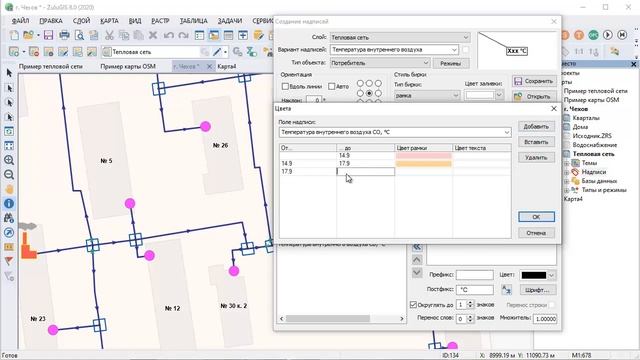Click the New document icon in toolbar
This screenshot has width=640, height=360.
14,35
